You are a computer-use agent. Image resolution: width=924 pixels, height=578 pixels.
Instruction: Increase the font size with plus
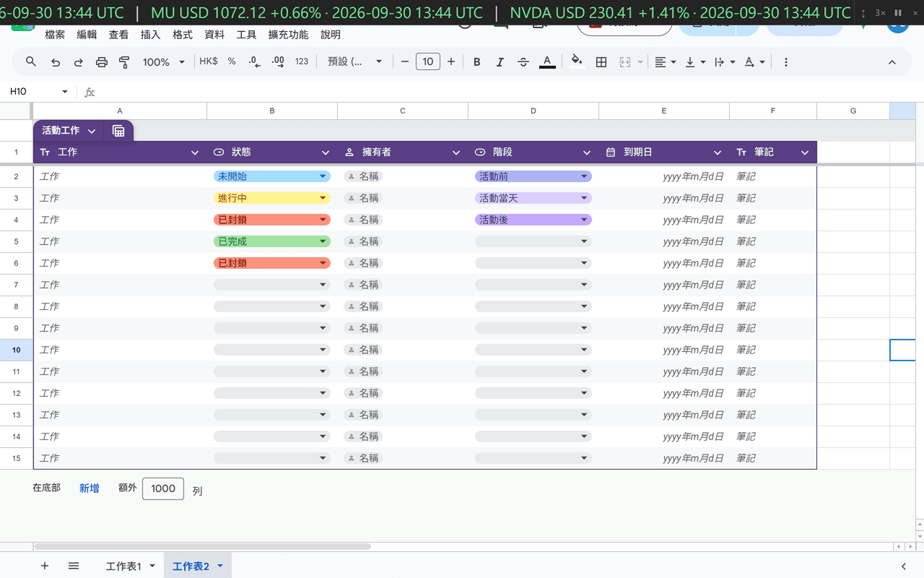451,62
